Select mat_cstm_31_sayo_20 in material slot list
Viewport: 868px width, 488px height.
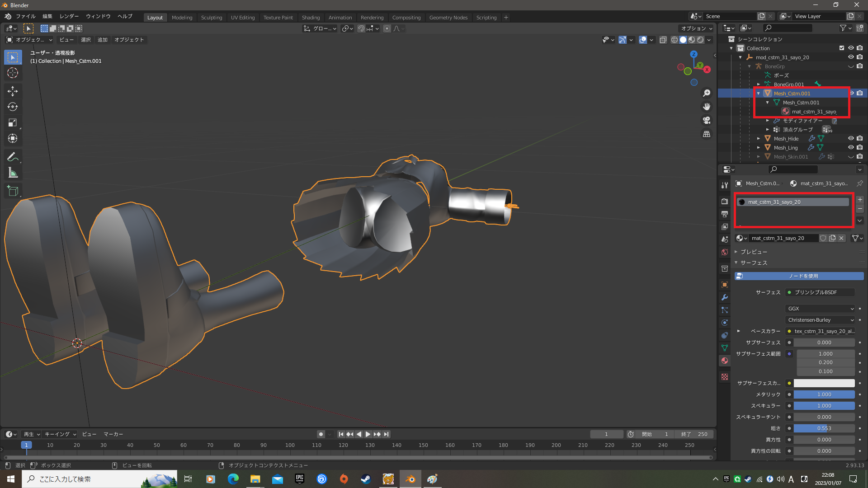pos(793,202)
